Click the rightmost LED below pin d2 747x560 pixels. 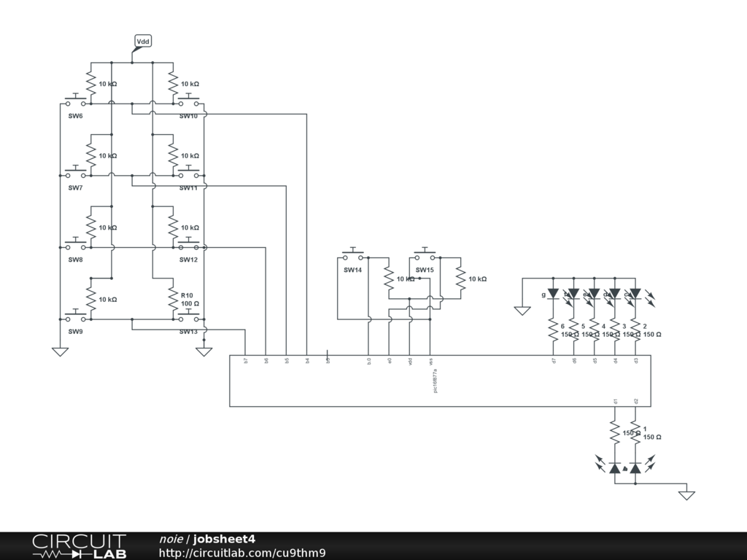pos(635,468)
